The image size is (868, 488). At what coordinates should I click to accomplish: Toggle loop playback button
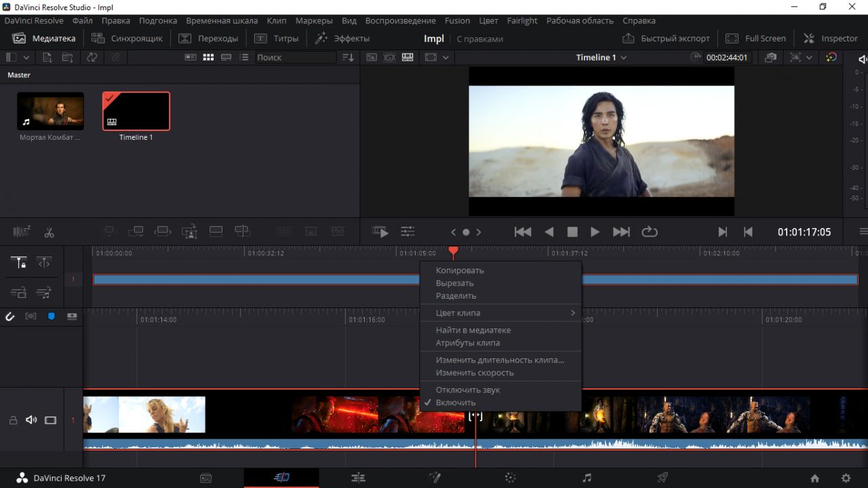650,232
